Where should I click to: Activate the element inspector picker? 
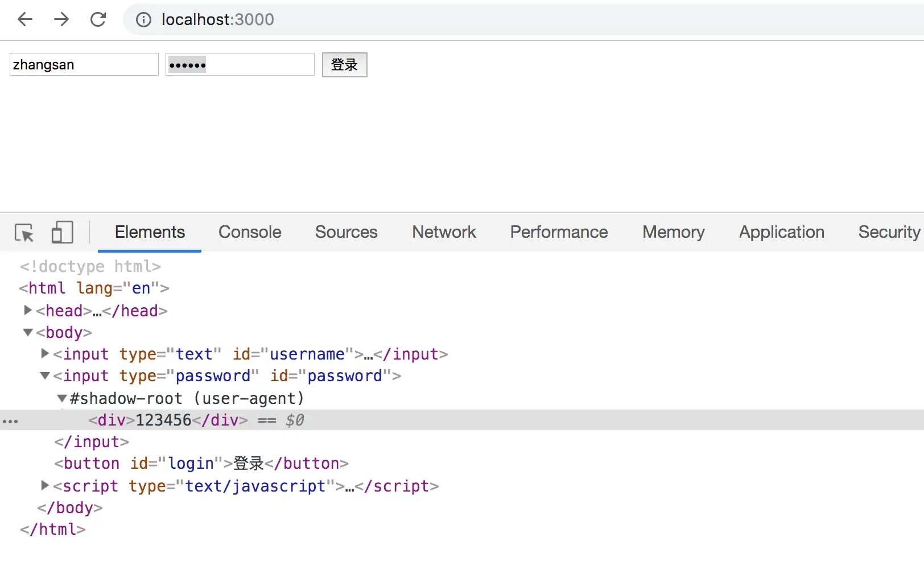24,233
